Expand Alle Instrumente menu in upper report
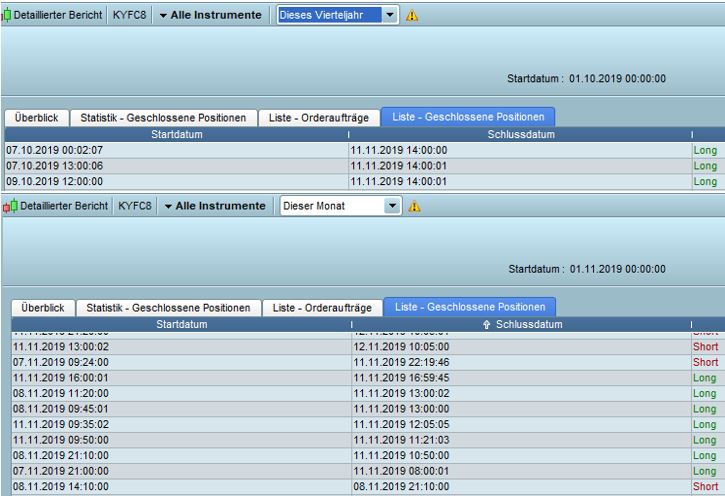 pyautogui.click(x=210, y=15)
